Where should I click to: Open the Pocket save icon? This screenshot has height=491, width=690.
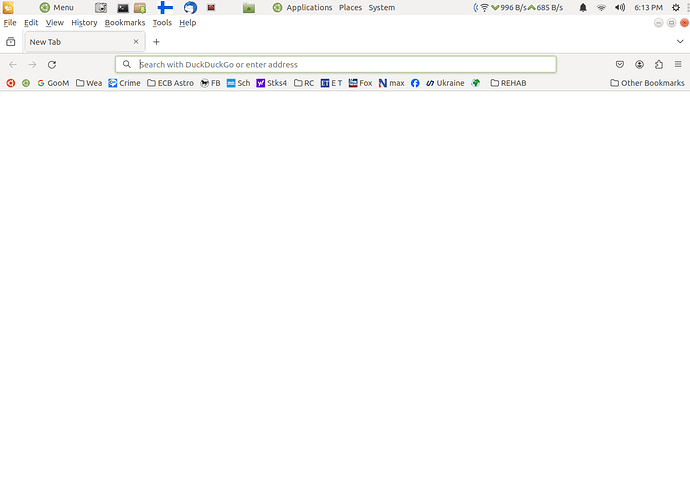pos(620,65)
